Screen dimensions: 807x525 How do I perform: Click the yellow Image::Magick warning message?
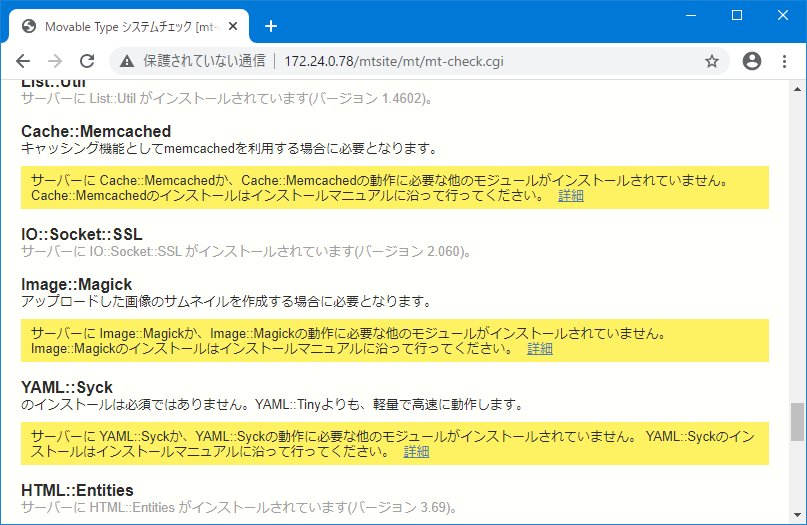point(395,341)
